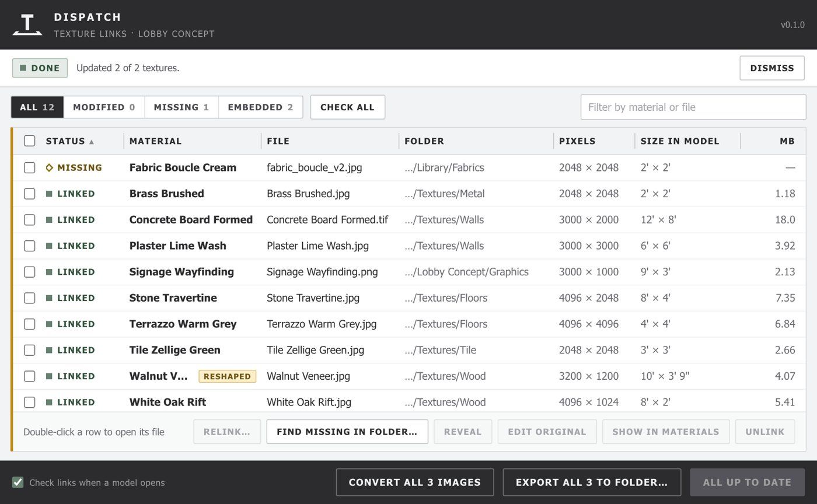Check the Fabric Boucle Cream row checkbox
Viewport: 817px width, 504px height.
click(30, 168)
